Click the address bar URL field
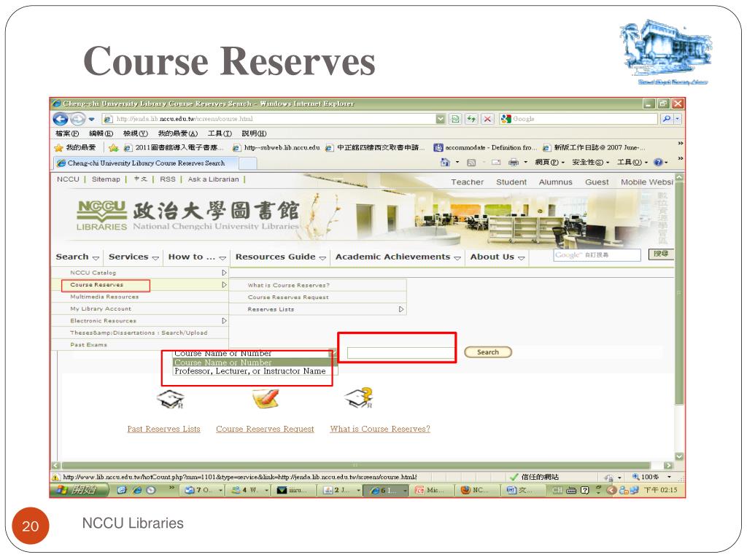 click(268, 119)
